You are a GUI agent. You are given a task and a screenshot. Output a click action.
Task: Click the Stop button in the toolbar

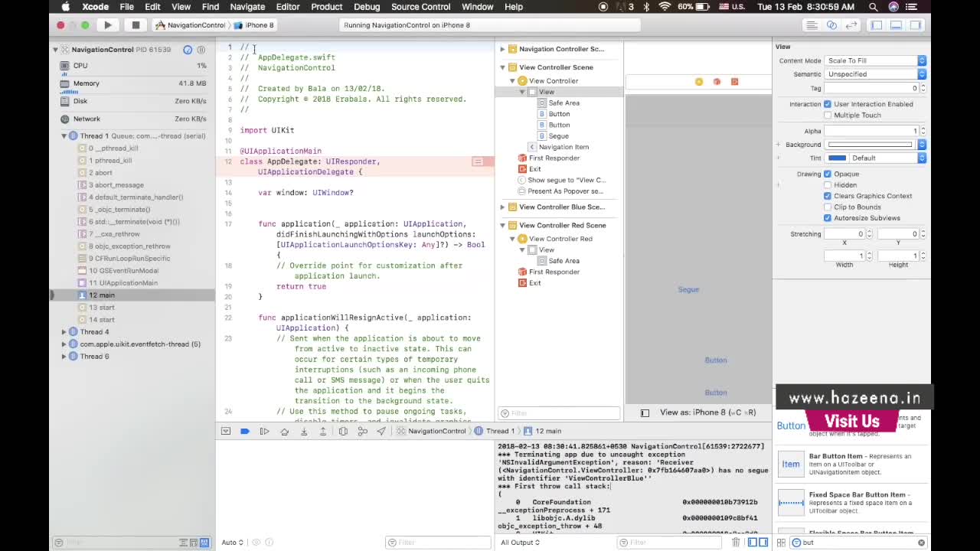pos(136,25)
